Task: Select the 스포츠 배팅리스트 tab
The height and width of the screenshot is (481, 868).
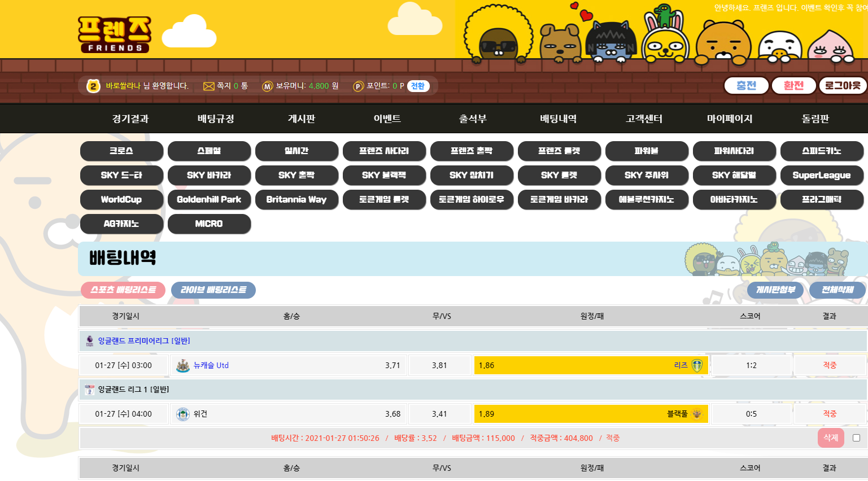Action: pos(123,290)
